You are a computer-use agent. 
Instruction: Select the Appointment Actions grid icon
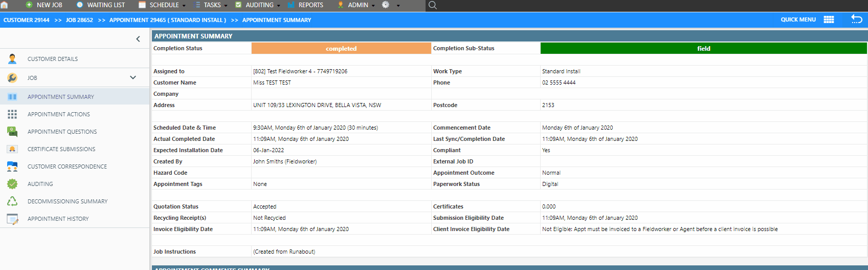pos(12,114)
